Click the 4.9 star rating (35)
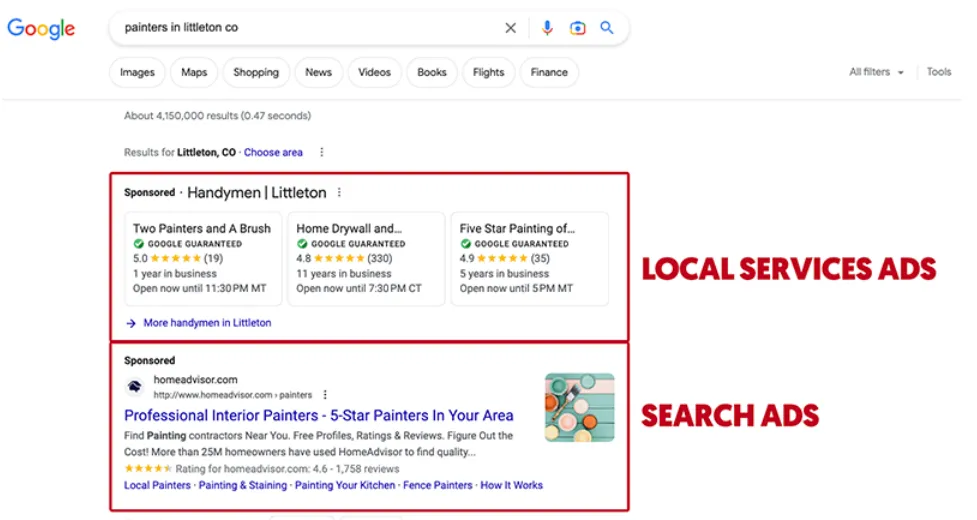 pos(505,258)
